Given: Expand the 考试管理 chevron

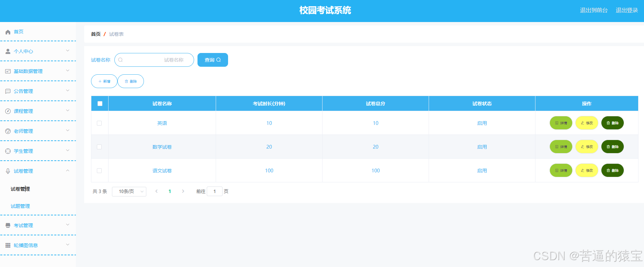Looking at the screenshot, I should tap(68, 225).
